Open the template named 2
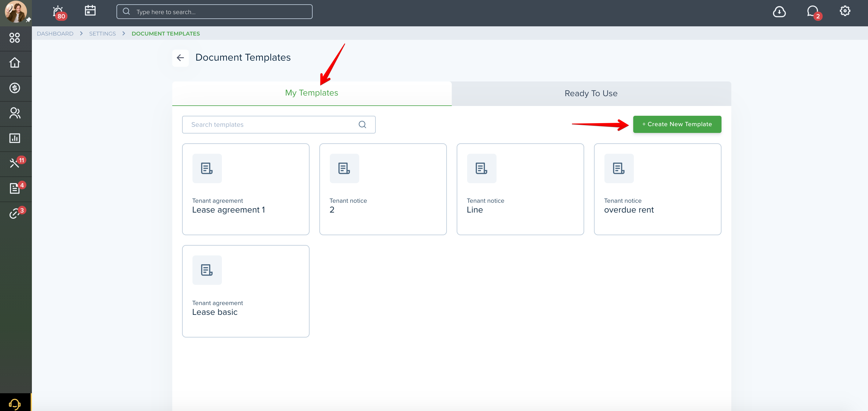Screen dimensions: 868x411 [x=383, y=189]
